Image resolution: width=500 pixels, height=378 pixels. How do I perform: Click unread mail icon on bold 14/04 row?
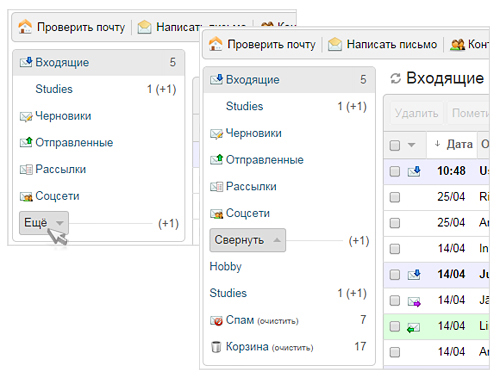414,275
